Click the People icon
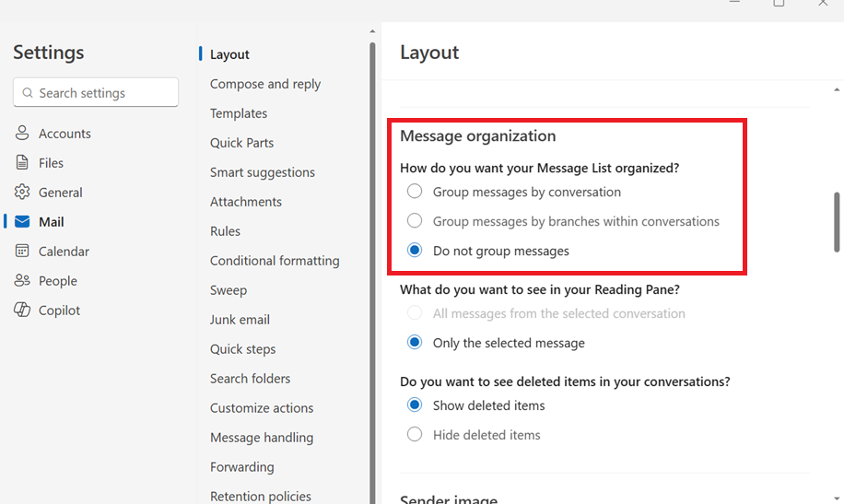The width and height of the screenshot is (844, 504). tap(22, 280)
